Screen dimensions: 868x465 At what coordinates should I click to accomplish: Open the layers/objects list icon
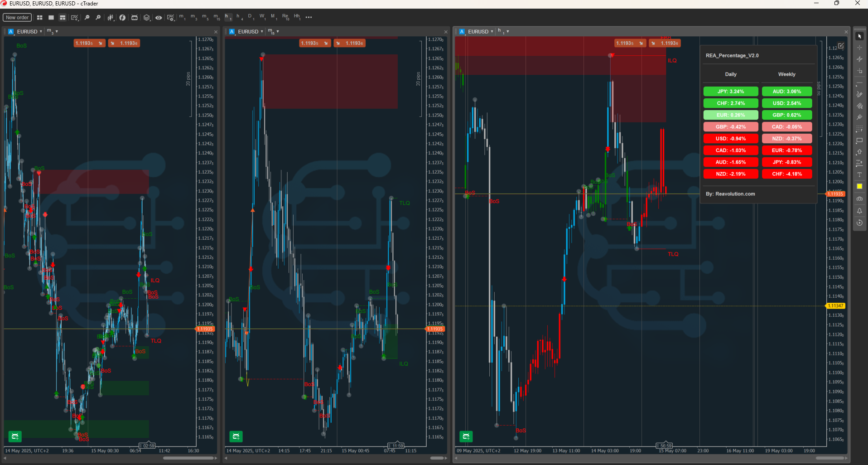click(x=147, y=18)
